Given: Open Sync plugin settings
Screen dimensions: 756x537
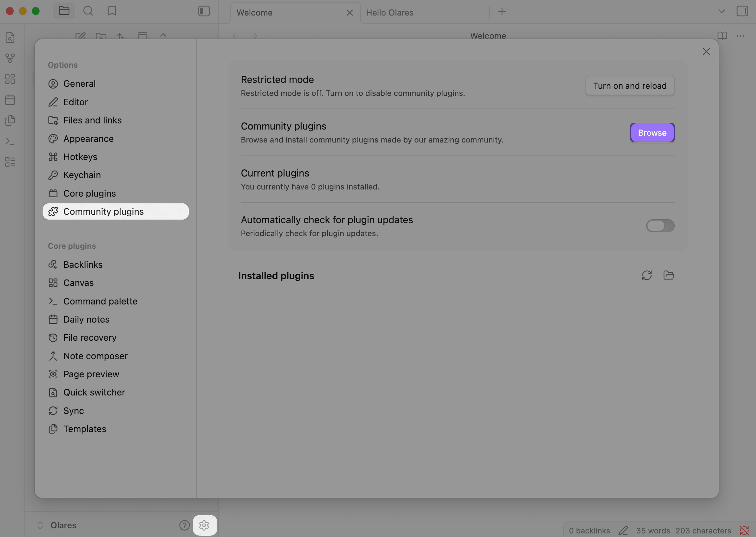Looking at the screenshot, I should pos(116,411).
